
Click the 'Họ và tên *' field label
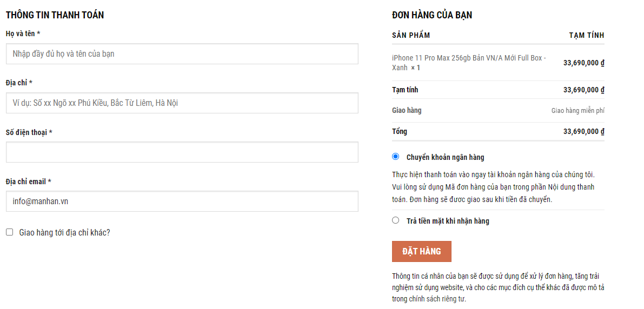(x=23, y=33)
